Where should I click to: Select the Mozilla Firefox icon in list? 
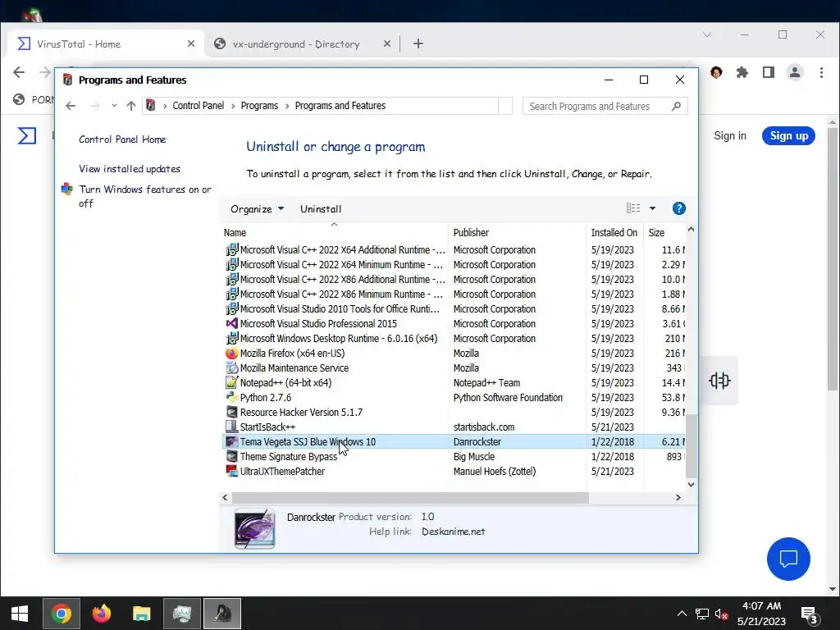[x=231, y=354]
